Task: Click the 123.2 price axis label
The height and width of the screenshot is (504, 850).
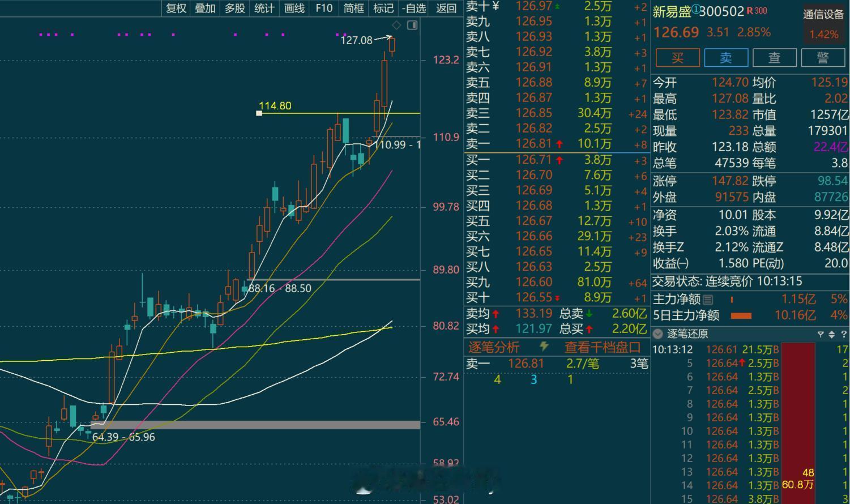Action: point(446,60)
